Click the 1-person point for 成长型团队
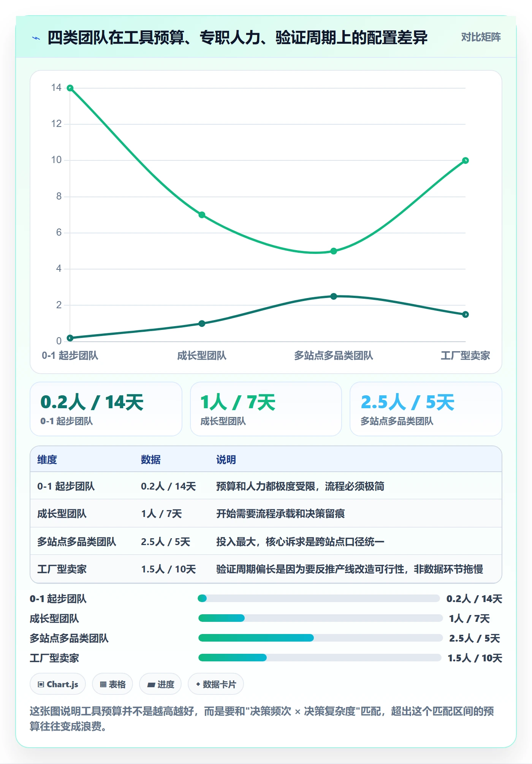This screenshot has height=764, width=532. coord(202,323)
